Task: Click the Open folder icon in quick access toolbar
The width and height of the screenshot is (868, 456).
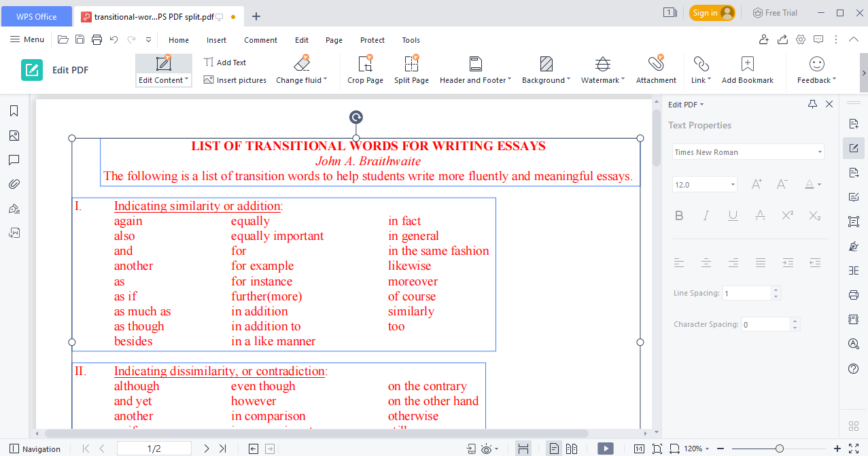Action: 63,40
